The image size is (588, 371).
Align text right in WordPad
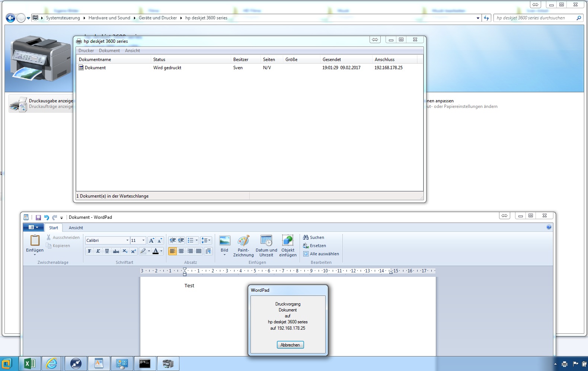pos(190,251)
